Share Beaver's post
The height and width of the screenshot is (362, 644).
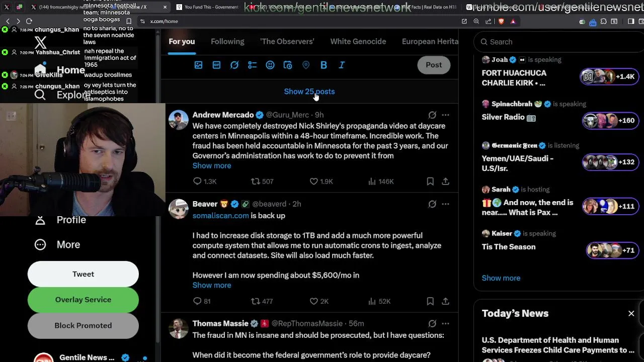446,301
